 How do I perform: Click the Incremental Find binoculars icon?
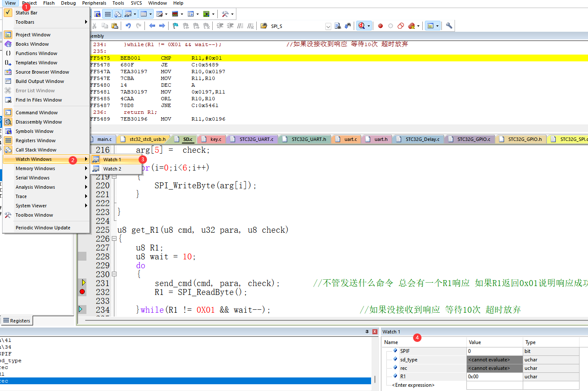(x=348, y=26)
